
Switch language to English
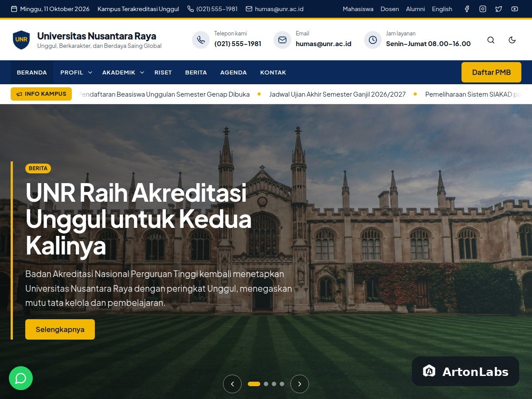[442, 9]
